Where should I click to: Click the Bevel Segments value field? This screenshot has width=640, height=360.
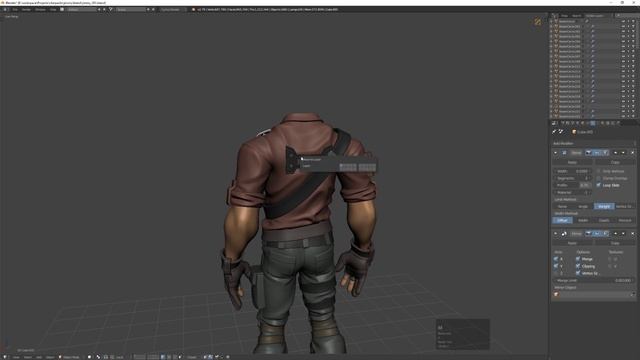pos(572,178)
